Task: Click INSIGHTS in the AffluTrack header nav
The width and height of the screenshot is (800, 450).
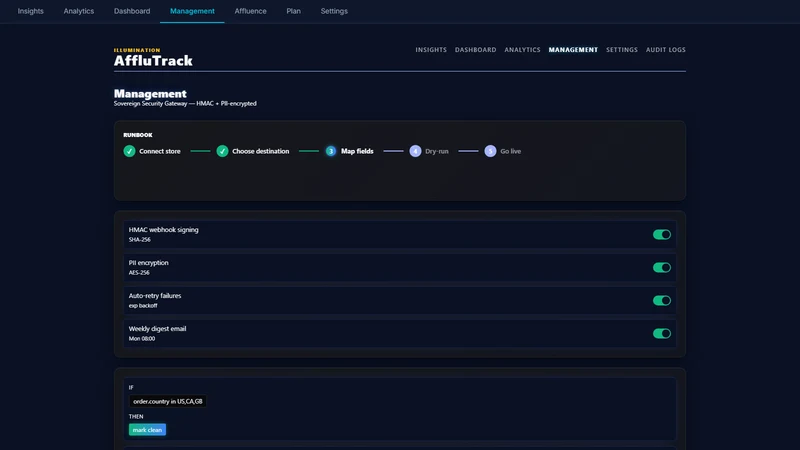Action: point(431,50)
